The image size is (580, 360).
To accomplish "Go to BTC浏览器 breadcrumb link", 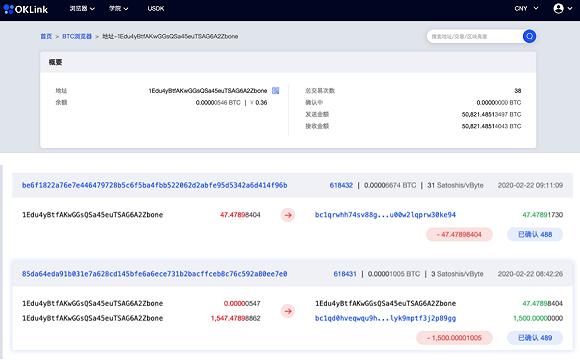I will (x=77, y=36).
